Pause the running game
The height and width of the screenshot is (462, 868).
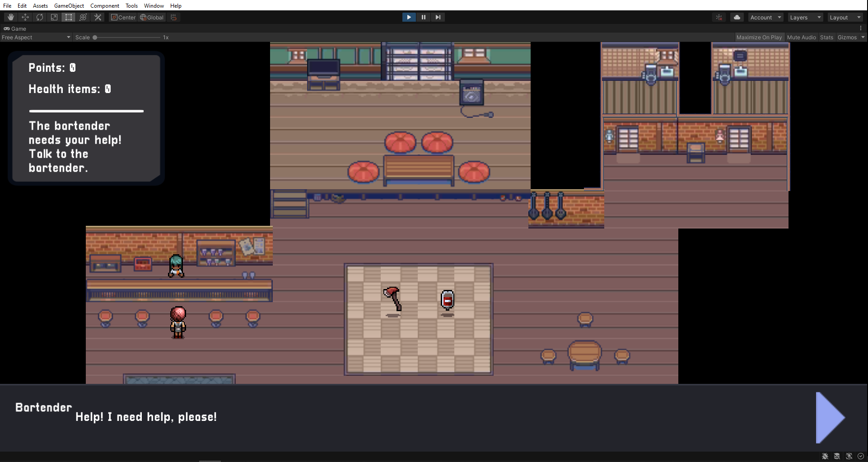423,17
